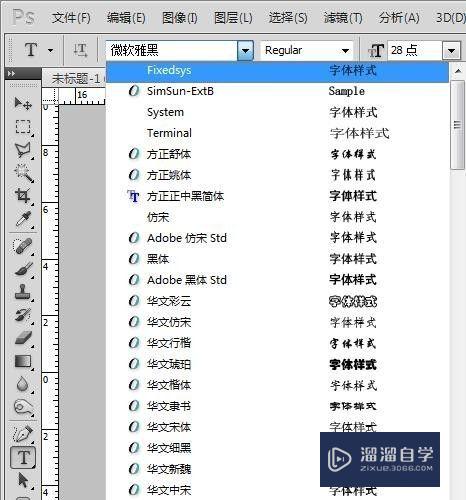Choose the 华文细黑 font

[277, 448]
